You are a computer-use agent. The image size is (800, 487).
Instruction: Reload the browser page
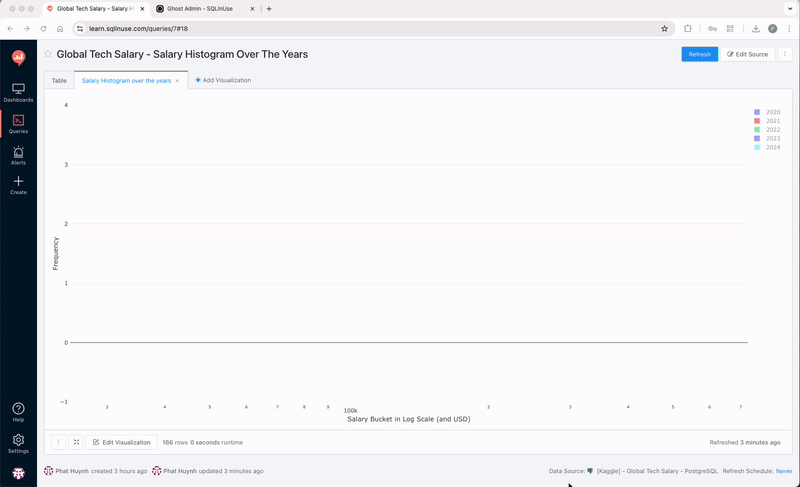(43, 29)
